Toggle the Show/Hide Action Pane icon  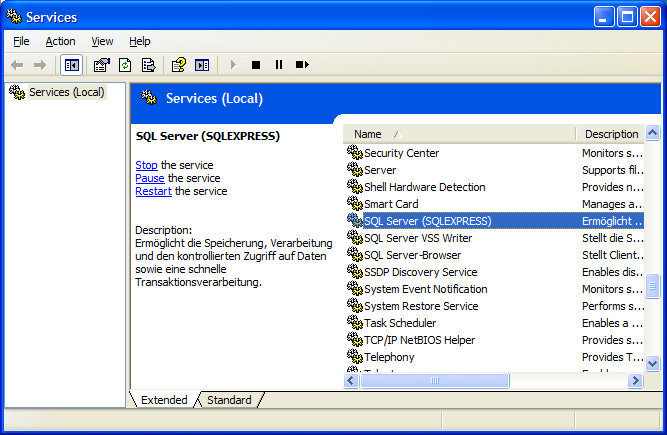point(202,65)
